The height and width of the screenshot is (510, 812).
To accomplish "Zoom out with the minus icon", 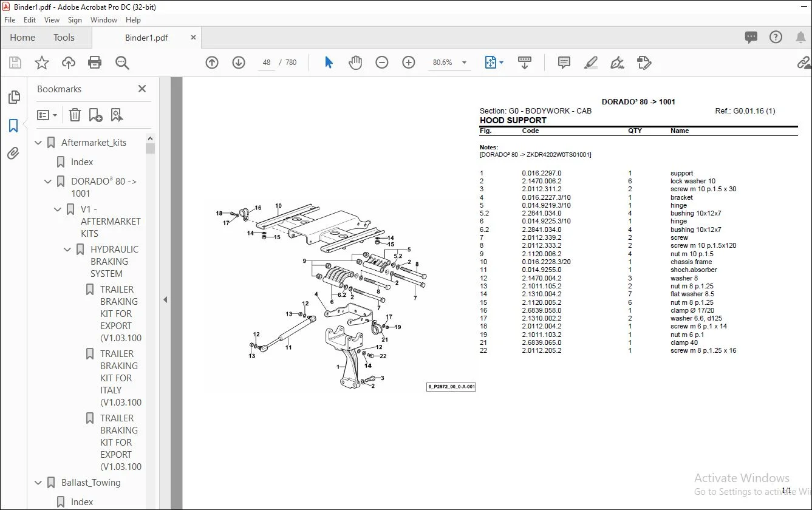I will (x=382, y=63).
